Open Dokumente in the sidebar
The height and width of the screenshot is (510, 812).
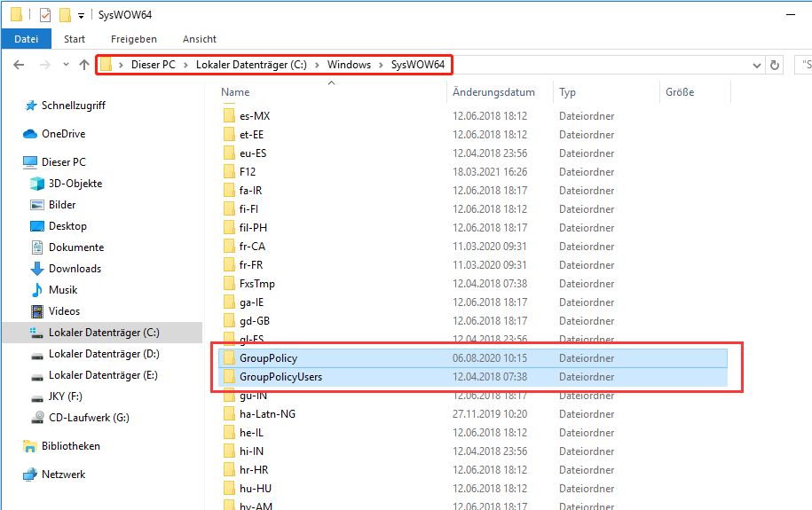point(76,247)
